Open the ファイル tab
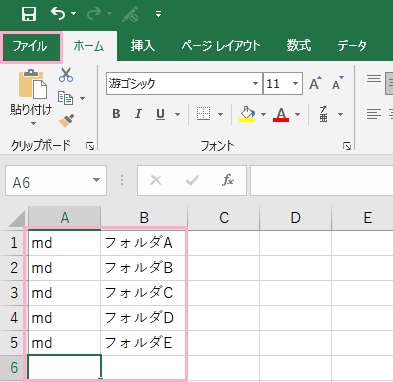Viewport: 393px width, 382px height. tap(31, 46)
